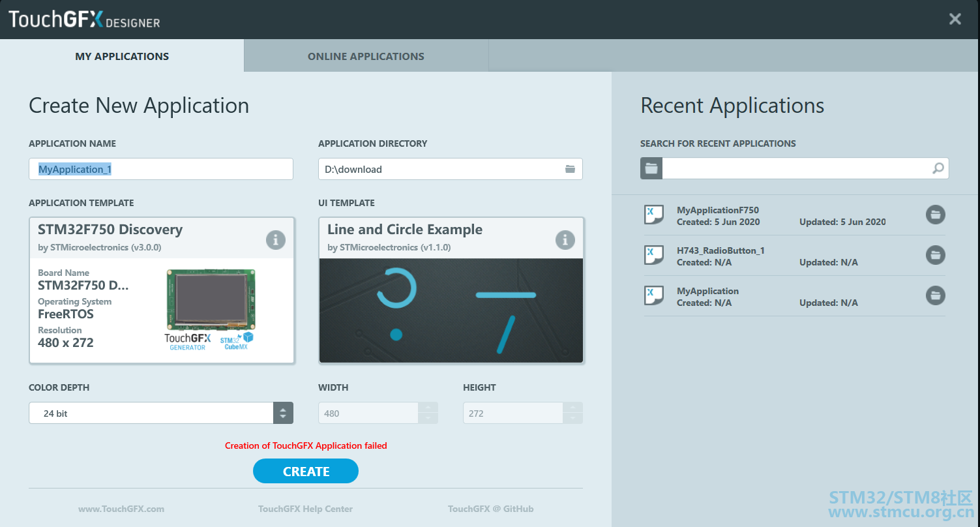
Task: Open folder for MyApplicationF750 recent app
Action: click(936, 215)
